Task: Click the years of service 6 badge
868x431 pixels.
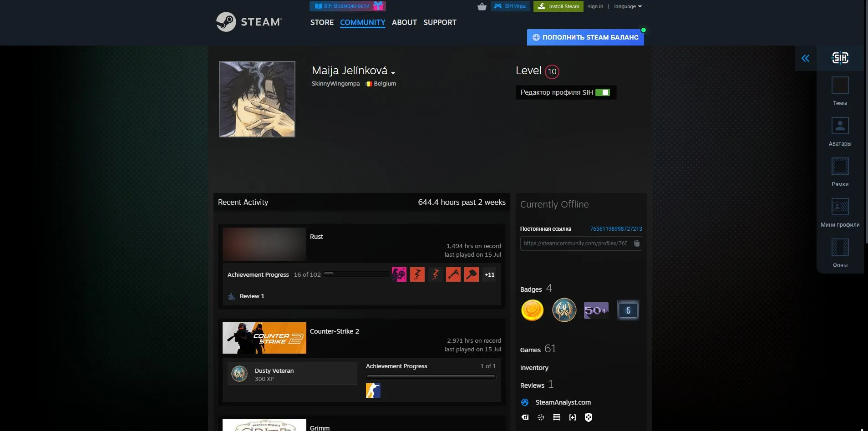Action: 628,310
